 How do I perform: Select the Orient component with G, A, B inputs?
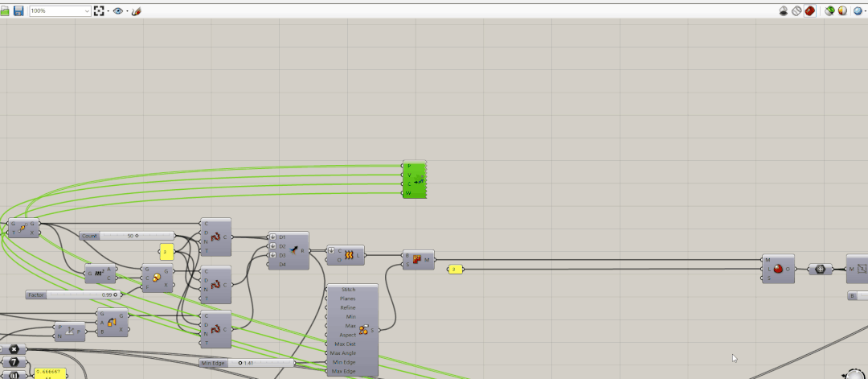tap(113, 323)
